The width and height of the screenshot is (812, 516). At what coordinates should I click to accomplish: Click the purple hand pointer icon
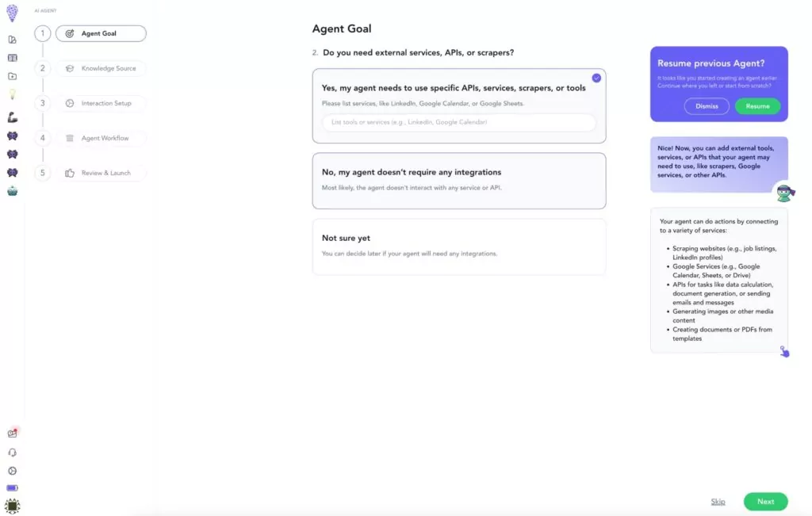pyautogui.click(x=784, y=351)
